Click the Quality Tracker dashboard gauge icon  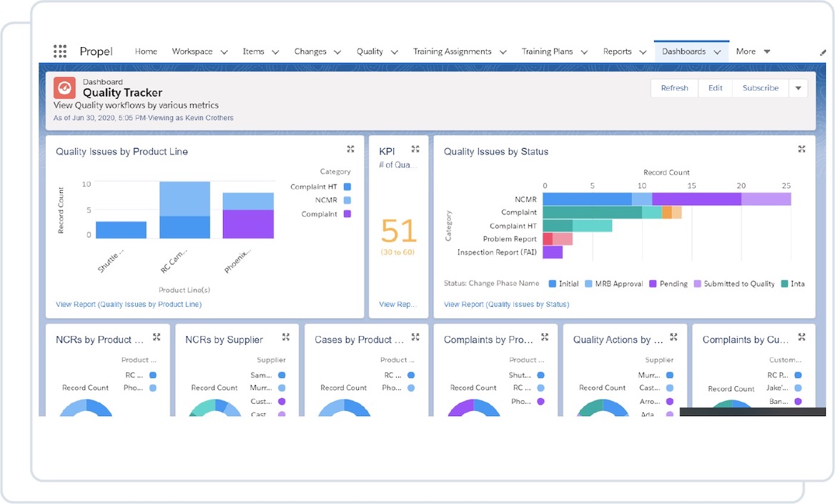64,88
